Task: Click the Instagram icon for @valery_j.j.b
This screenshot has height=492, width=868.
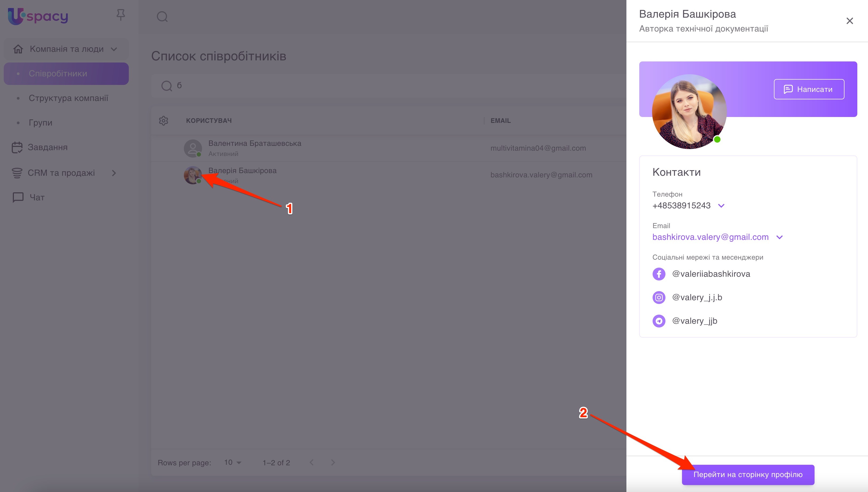Action: click(x=659, y=297)
